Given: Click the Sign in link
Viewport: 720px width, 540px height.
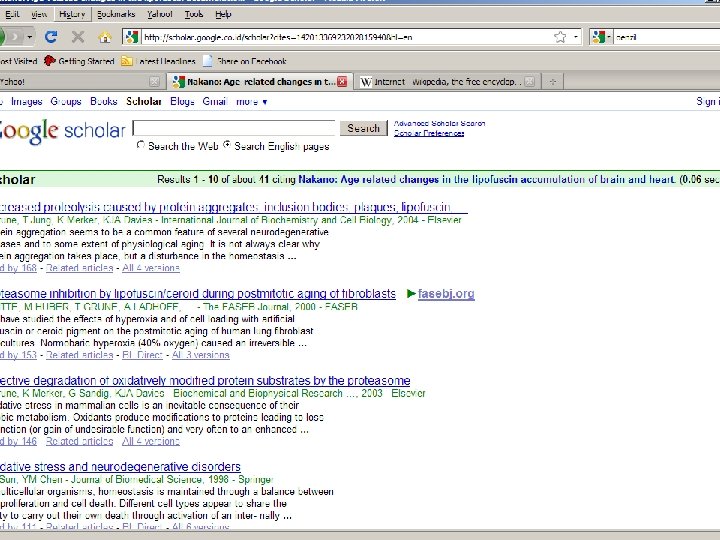Looking at the screenshot, I should (708, 101).
